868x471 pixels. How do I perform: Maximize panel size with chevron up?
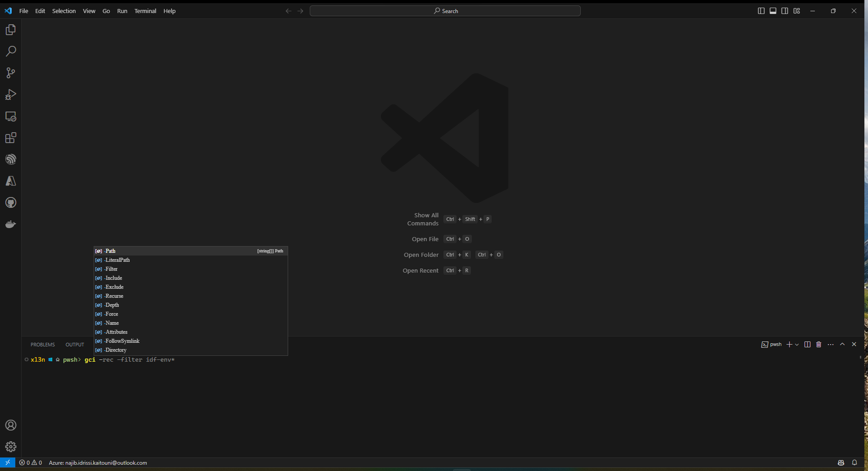842,345
